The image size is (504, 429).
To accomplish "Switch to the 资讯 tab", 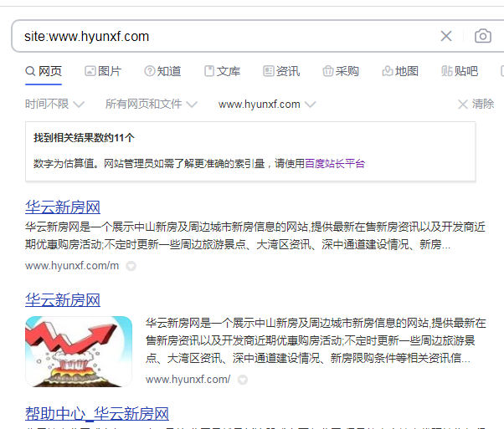I will pos(281,71).
